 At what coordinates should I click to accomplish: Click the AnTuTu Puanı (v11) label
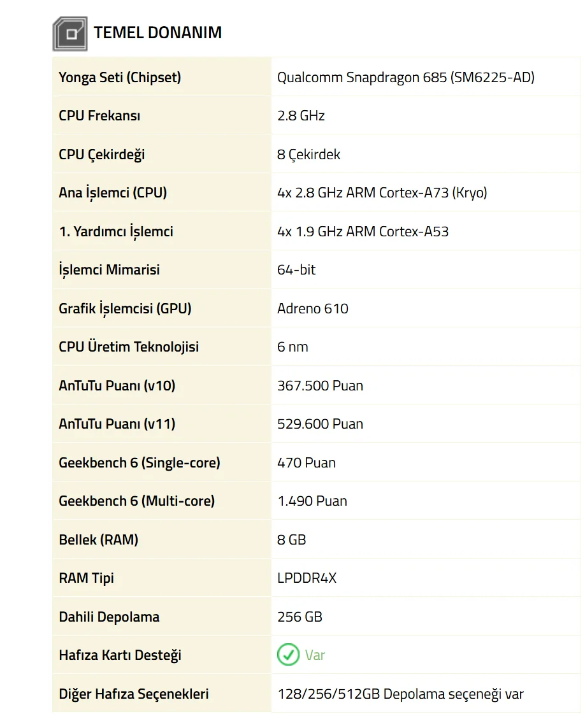point(117,424)
